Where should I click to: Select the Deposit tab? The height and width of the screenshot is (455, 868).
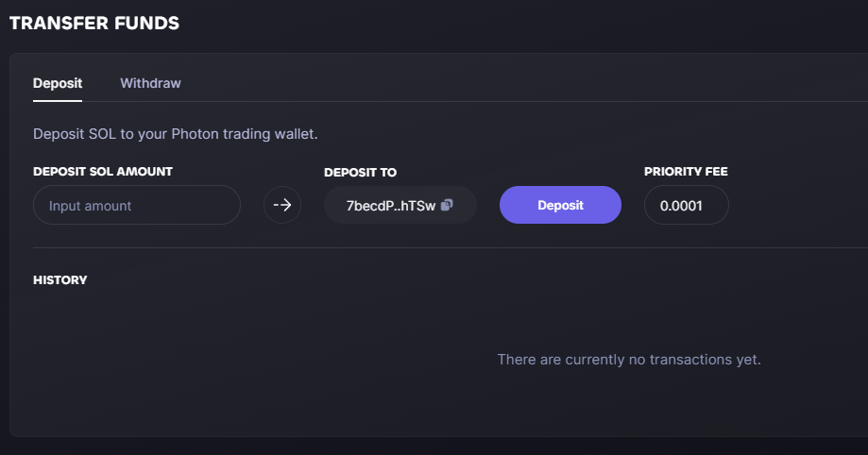click(58, 83)
